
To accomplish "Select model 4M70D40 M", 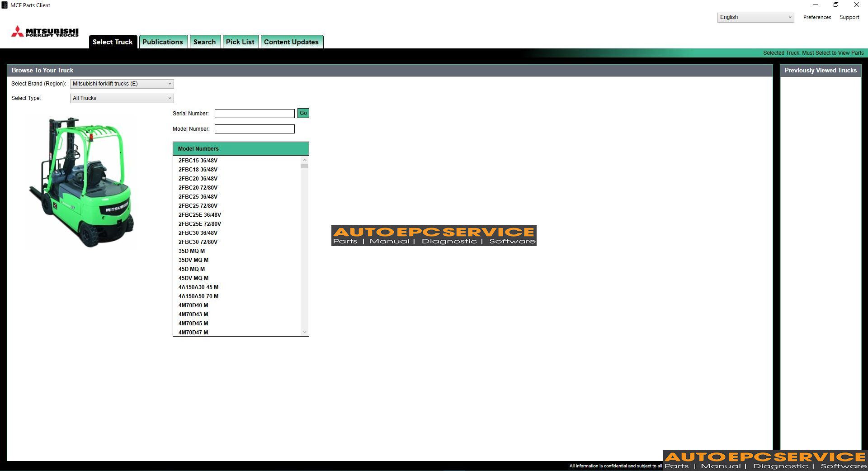I will 237,305.
